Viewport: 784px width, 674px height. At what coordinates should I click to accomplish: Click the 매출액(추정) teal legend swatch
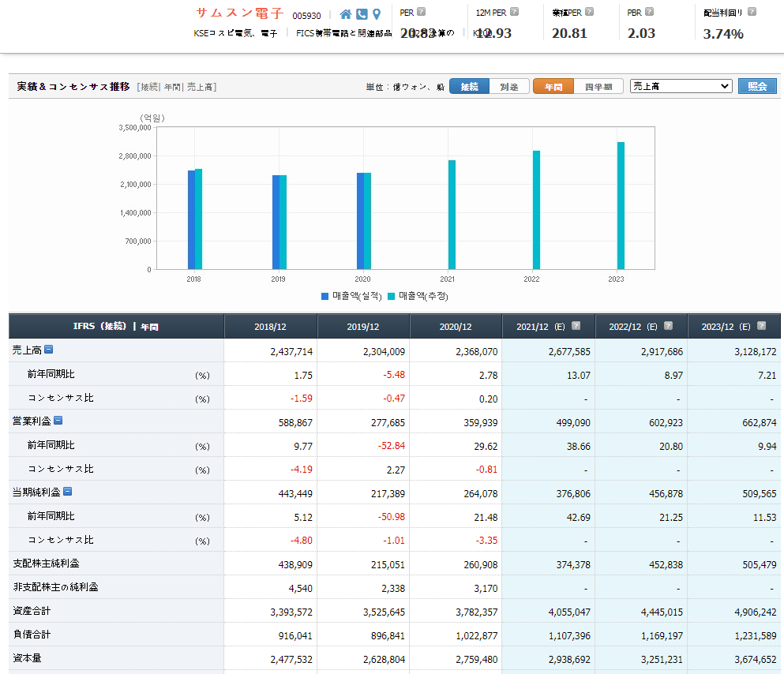coord(392,296)
